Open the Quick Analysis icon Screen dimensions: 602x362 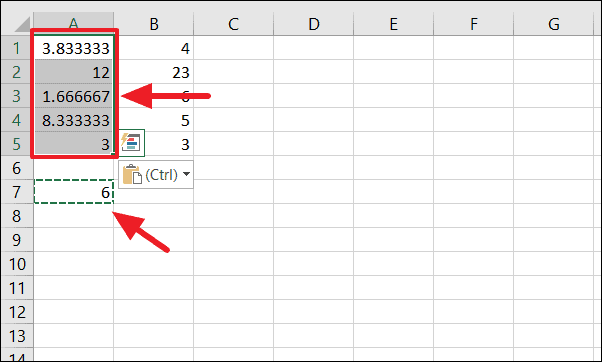click(132, 143)
